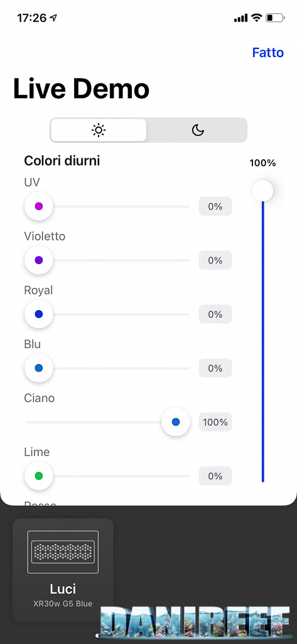Select the Blu slider knob
The height and width of the screenshot is (644, 297).
point(38,368)
